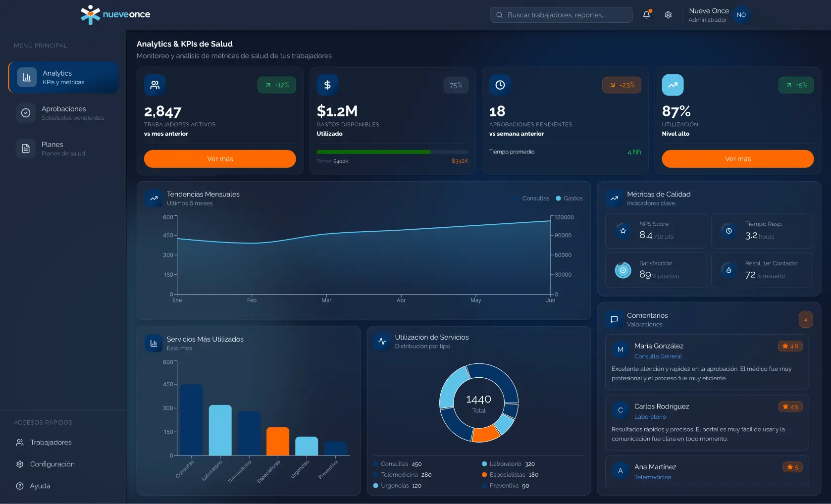Click the expenses used progress bar

pyautogui.click(x=392, y=152)
